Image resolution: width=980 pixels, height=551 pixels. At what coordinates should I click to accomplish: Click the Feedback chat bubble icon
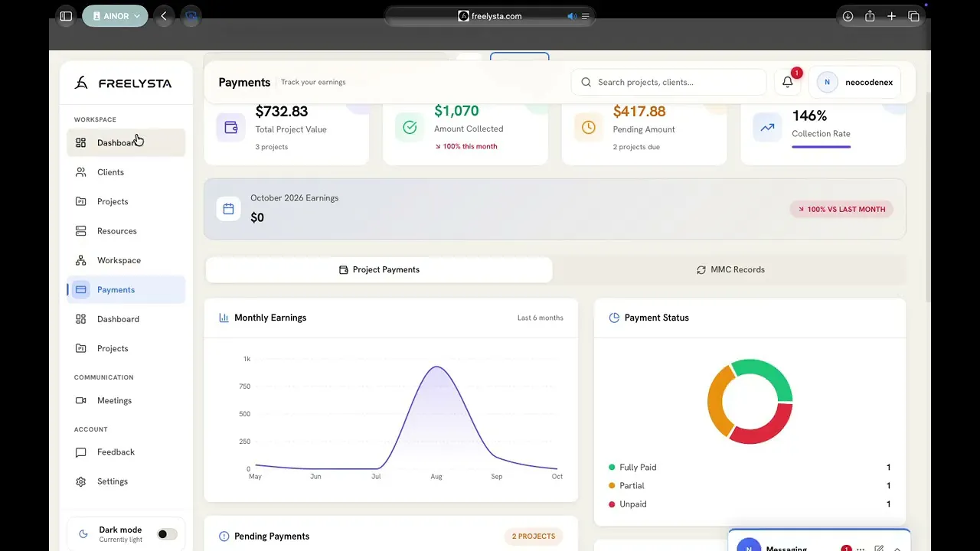[81, 452]
